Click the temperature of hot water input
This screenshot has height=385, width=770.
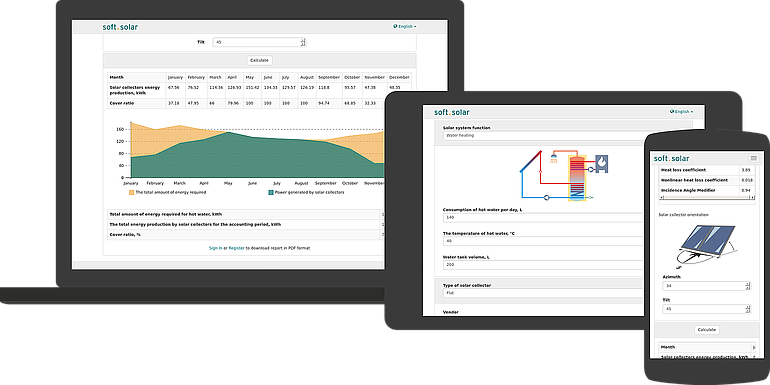tap(543, 241)
